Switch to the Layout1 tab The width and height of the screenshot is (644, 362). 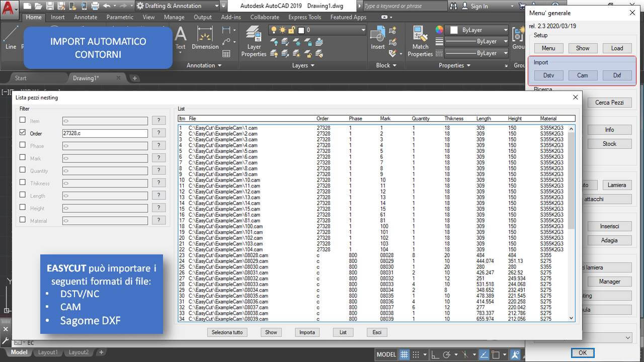48,352
